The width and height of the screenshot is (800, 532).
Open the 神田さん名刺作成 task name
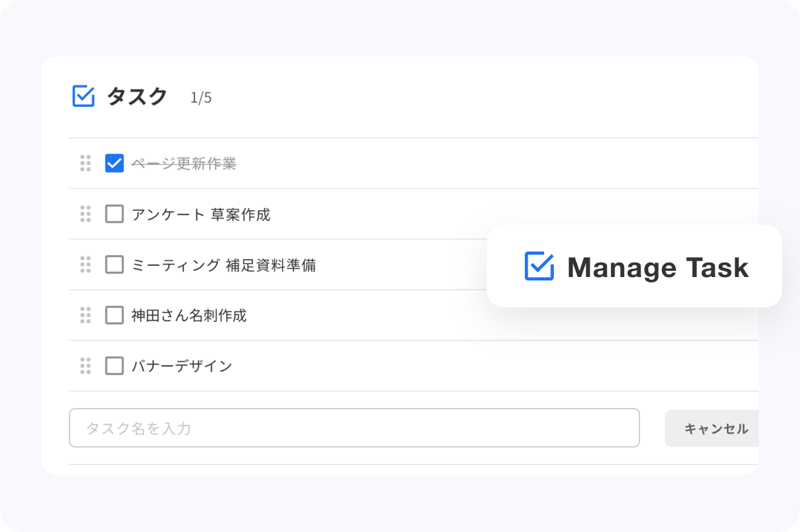(x=189, y=316)
